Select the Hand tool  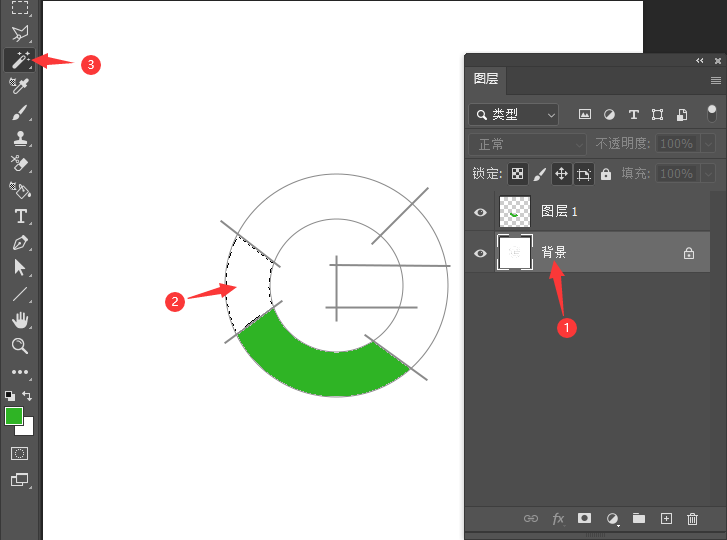[19, 320]
